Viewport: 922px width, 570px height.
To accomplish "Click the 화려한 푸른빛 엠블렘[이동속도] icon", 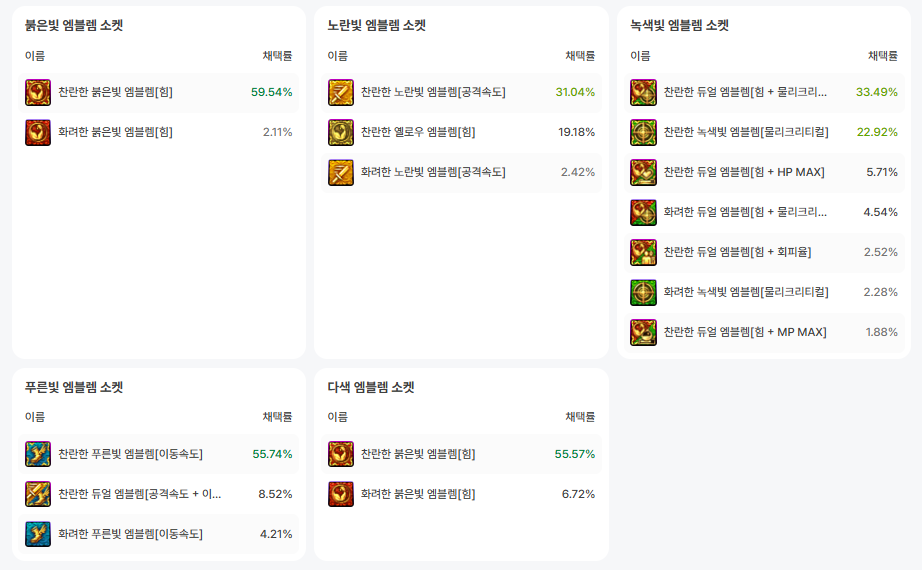I will coord(38,534).
